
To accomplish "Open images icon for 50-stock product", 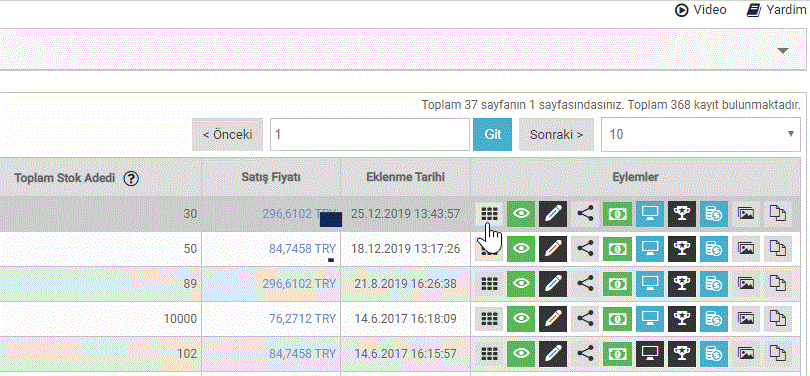I will tap(746, 248).
